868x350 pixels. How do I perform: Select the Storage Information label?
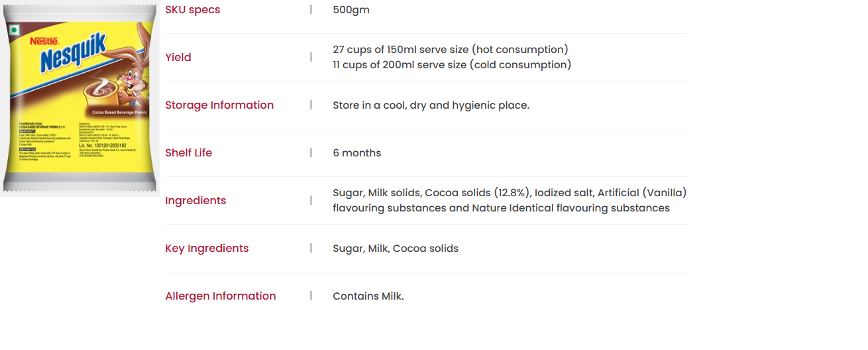pos(219,105)
